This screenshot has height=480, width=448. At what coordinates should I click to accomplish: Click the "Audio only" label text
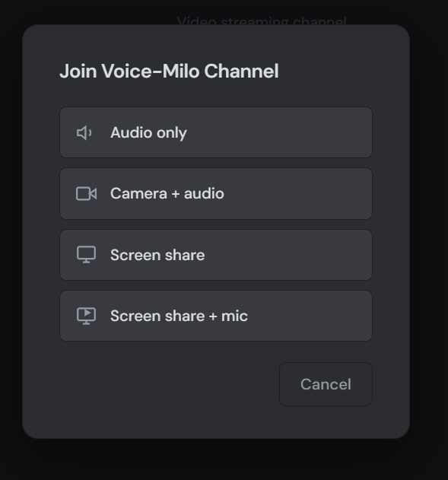coord(148,133)
